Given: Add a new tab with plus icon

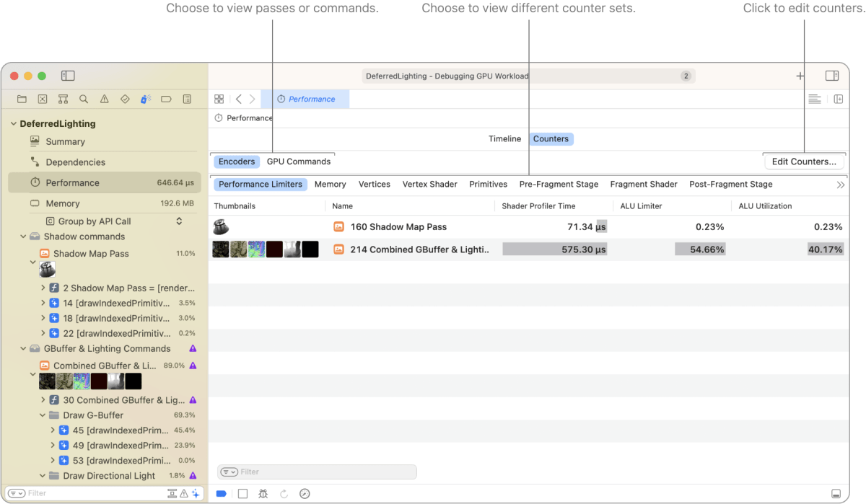Looking at the screenshot, I should pos(800,76).
